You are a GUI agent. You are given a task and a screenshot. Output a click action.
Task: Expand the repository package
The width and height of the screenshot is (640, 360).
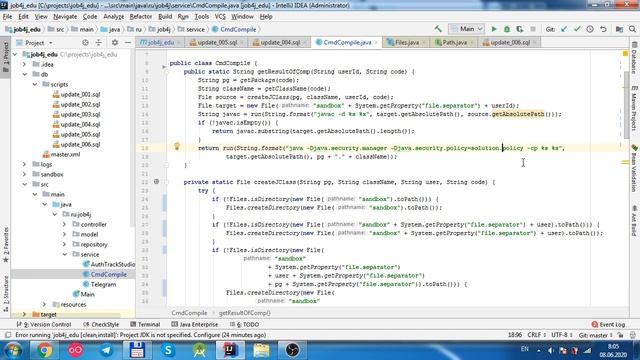64,244
